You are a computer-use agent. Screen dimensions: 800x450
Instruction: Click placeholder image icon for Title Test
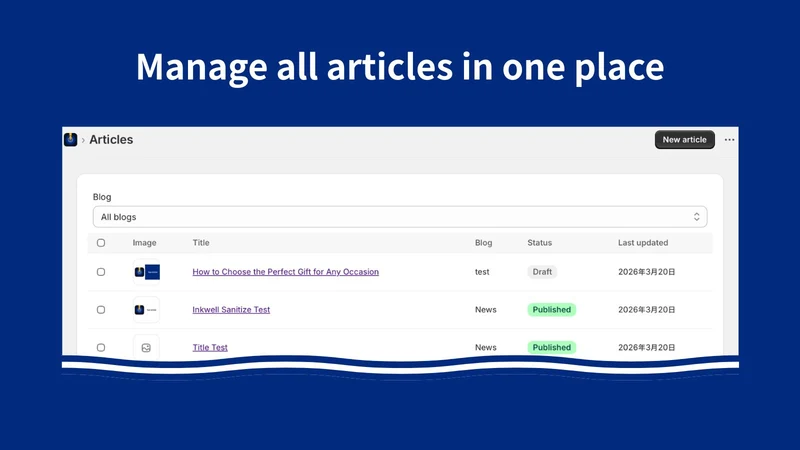coord(146,347)
